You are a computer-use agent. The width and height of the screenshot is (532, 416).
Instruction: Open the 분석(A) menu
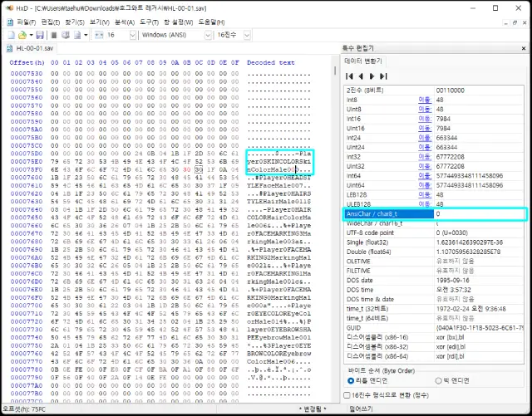[125, 22]
